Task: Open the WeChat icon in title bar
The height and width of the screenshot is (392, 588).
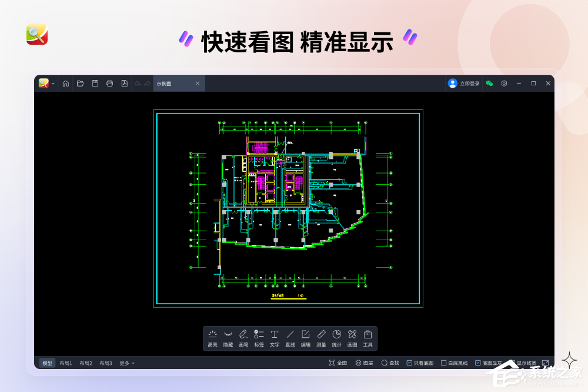Action: tap(489, 84)
